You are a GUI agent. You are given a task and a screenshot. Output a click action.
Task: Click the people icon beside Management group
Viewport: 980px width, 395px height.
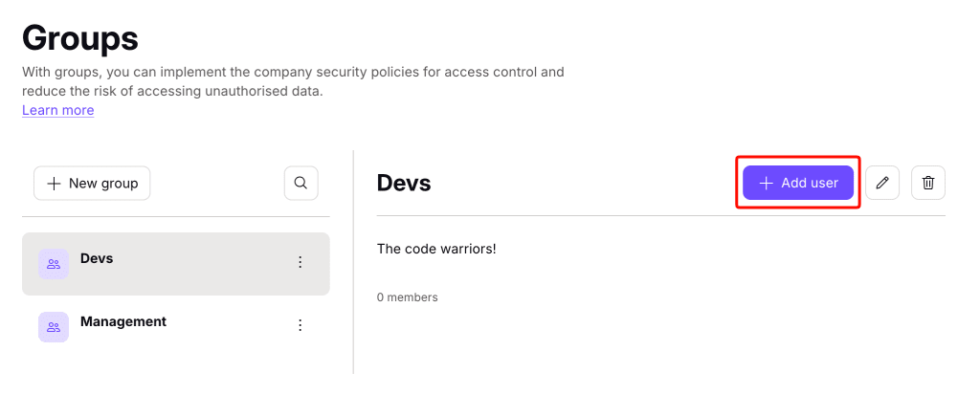(x=54, y=327)
